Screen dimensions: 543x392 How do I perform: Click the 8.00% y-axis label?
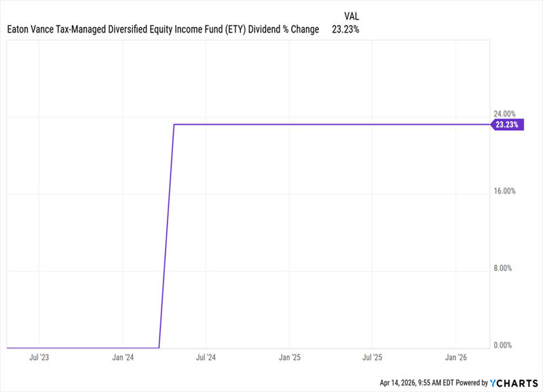coord(502,269)
